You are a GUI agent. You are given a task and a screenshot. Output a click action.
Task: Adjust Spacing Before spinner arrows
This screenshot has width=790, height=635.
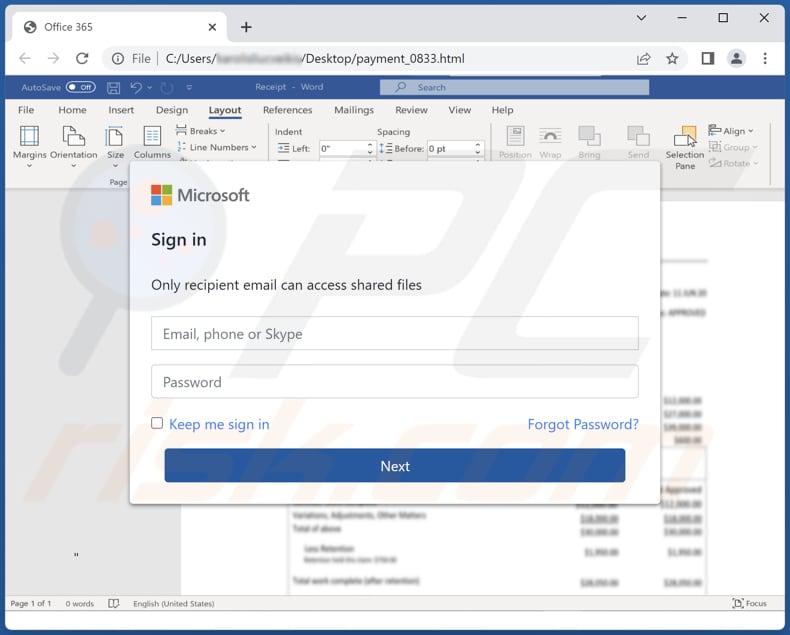(478, 148)
